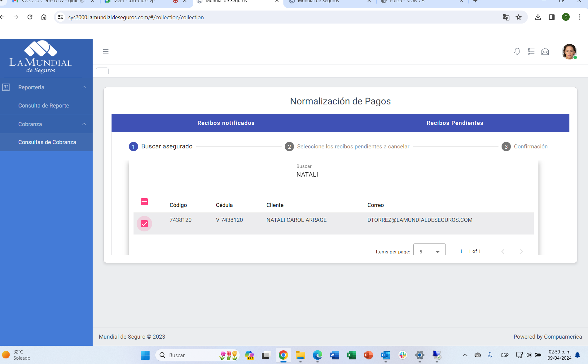
Task: Uncheck the NATALI CAROL ARRAGE row checkbox
Action: click(x=144, y=224)
